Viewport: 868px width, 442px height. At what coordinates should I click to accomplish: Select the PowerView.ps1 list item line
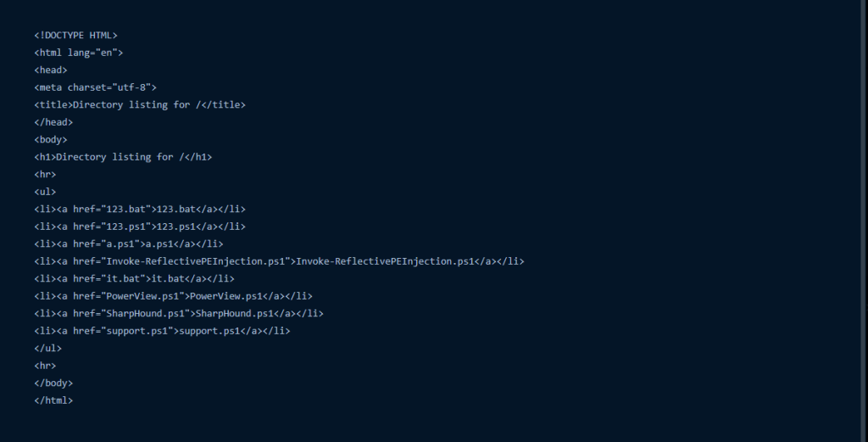(x=173, y=296)
